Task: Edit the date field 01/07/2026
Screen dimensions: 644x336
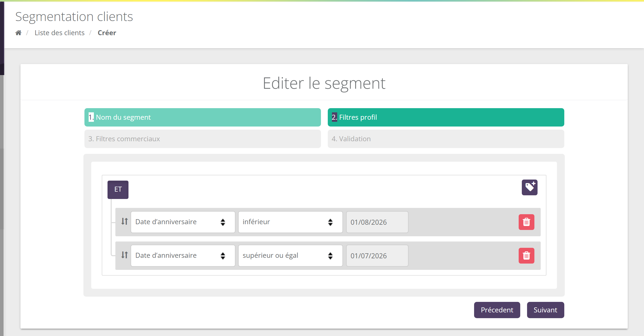Action: coord(377,256)
